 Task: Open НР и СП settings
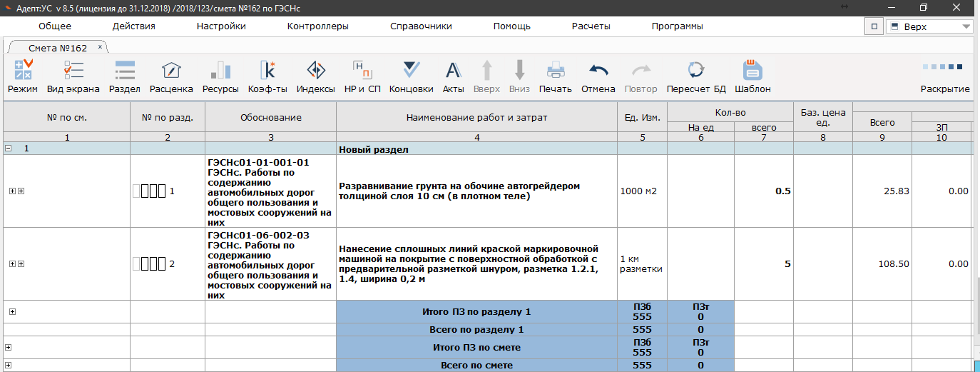[x=362, y=77]
